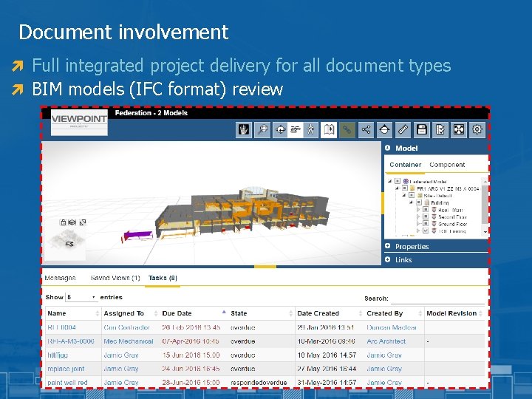Click the minimap expand arrows icon
532x399 pixels.
tap(83, 222)
